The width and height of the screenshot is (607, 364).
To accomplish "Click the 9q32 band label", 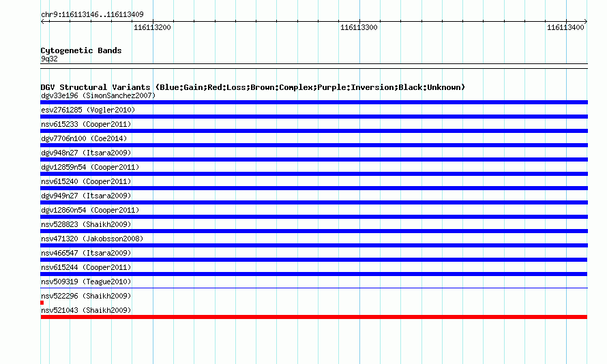I will (49, 59).
